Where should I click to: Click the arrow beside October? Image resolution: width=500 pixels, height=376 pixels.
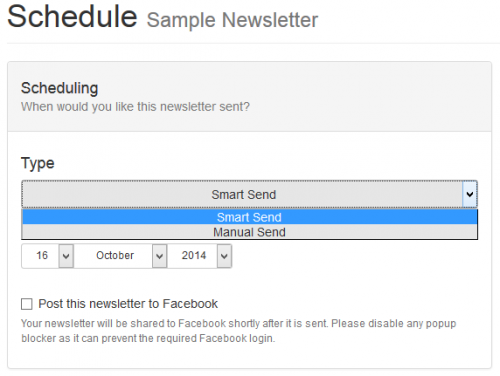click(159, 256)
